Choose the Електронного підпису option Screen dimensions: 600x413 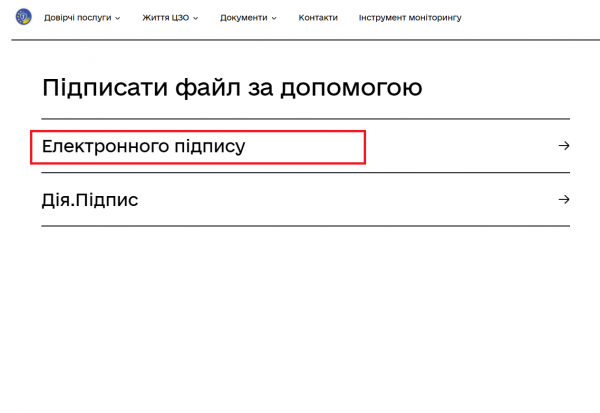[x=305, y=146]
